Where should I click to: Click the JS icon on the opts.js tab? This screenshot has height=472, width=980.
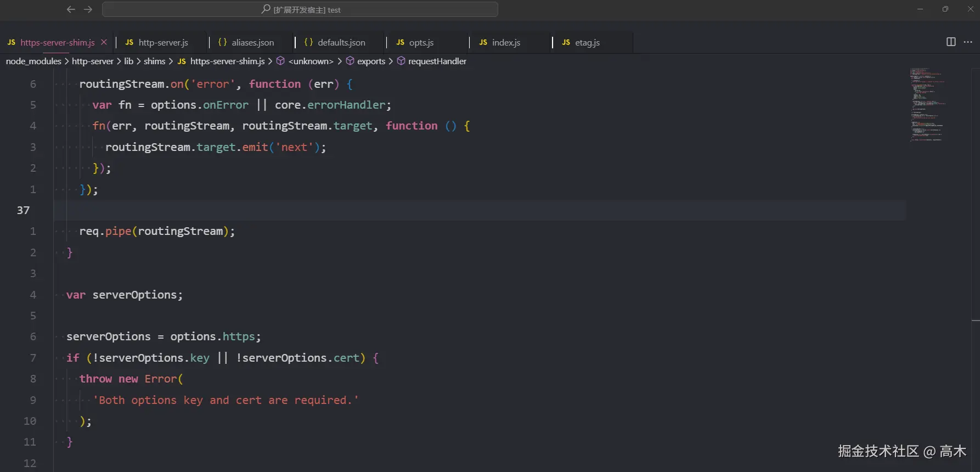400,42
